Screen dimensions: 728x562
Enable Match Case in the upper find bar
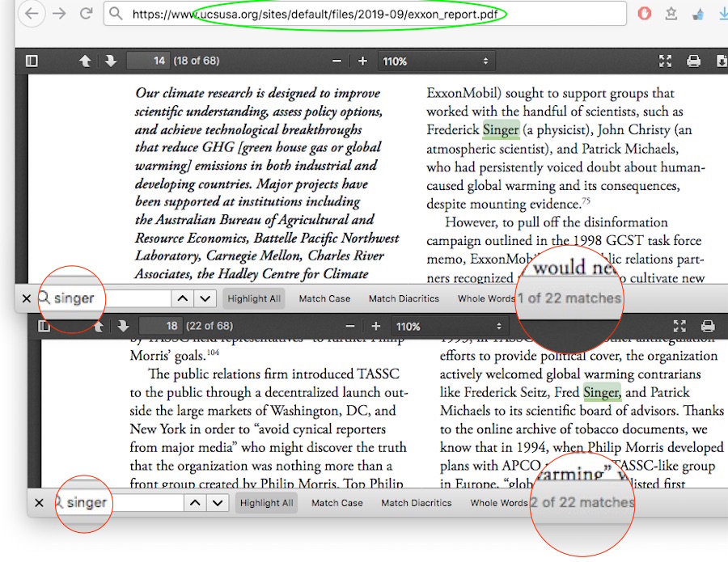coord(324,298)
